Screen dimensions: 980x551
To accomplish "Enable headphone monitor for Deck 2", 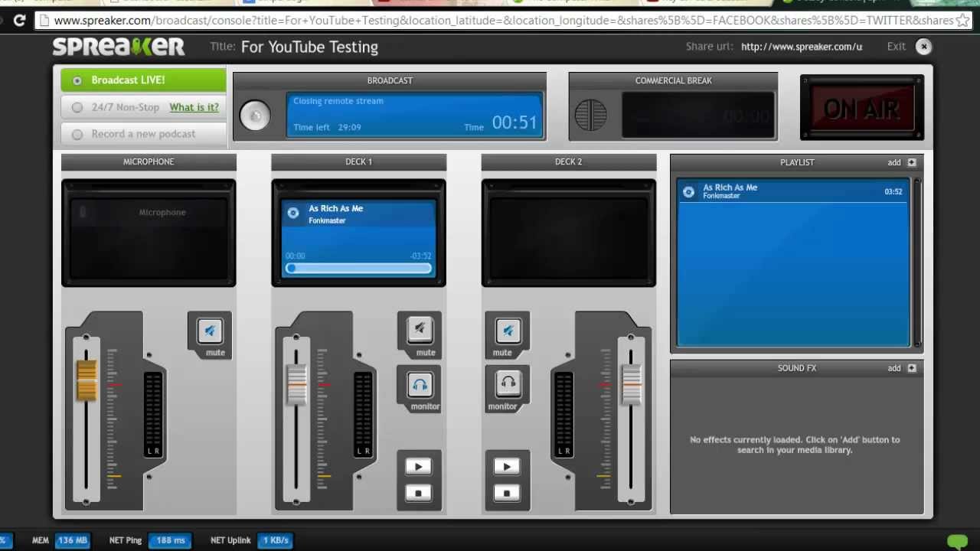I will click(x=508, y=384).
